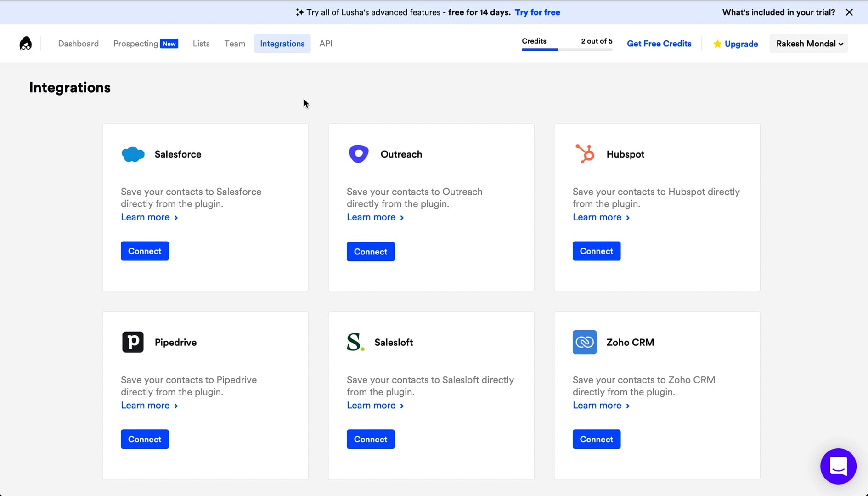This screenshot has width=868, height=496.
Task: Open the API tab
Action: tap(326, 44)
